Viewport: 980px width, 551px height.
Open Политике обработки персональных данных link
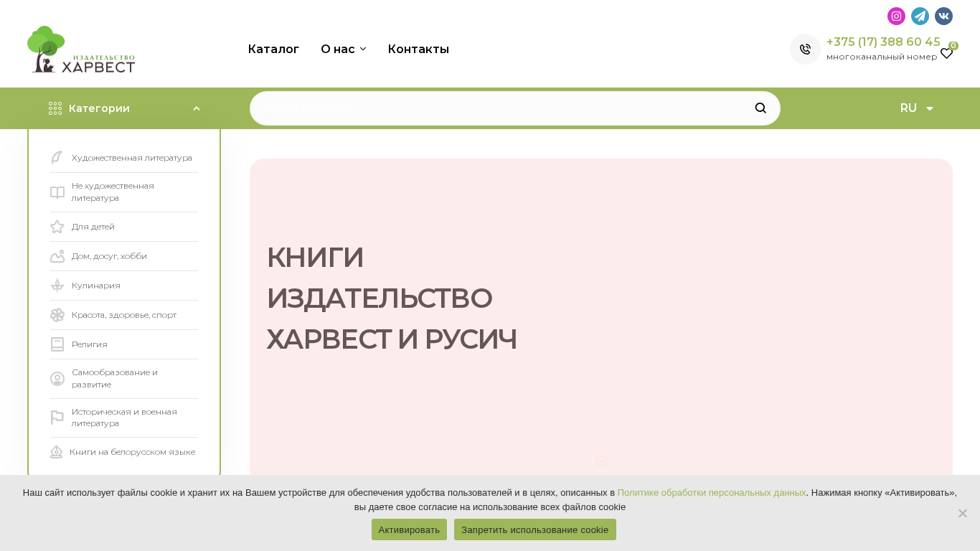(712, 493)
